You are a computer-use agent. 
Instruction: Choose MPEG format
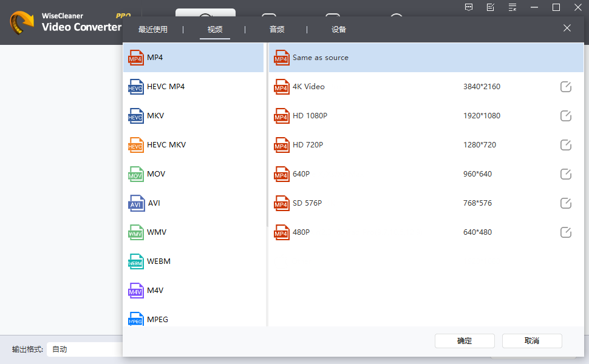point(193,319)
